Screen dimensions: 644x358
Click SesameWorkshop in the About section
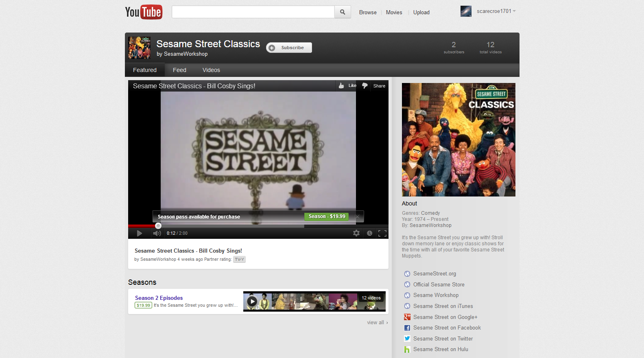(x=430, y=225)
